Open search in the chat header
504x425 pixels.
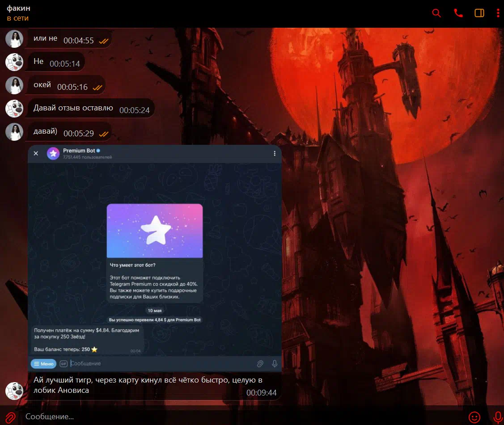pos(436,13)
